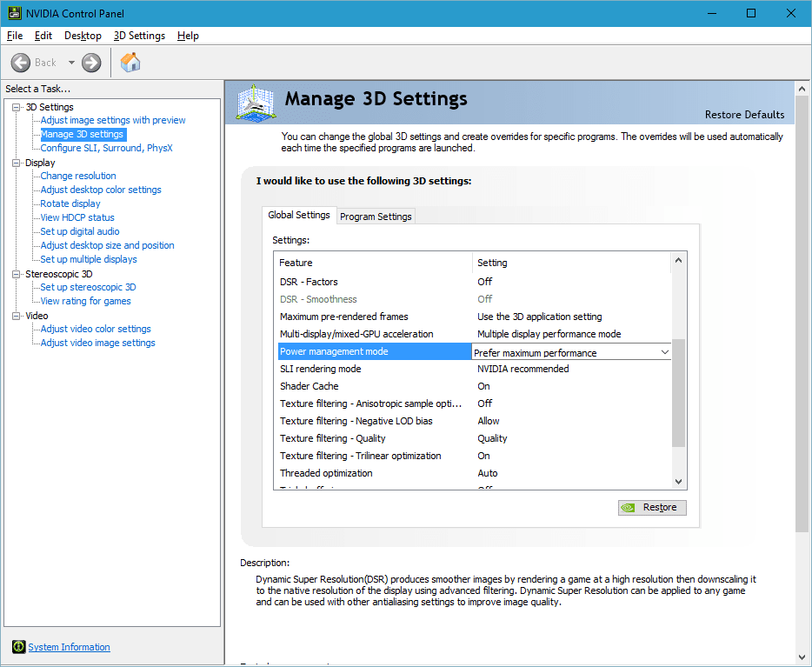Select Maximum pre-rendered frames row
The width and height of the screenshot is (812, 667).
(475, 317)
